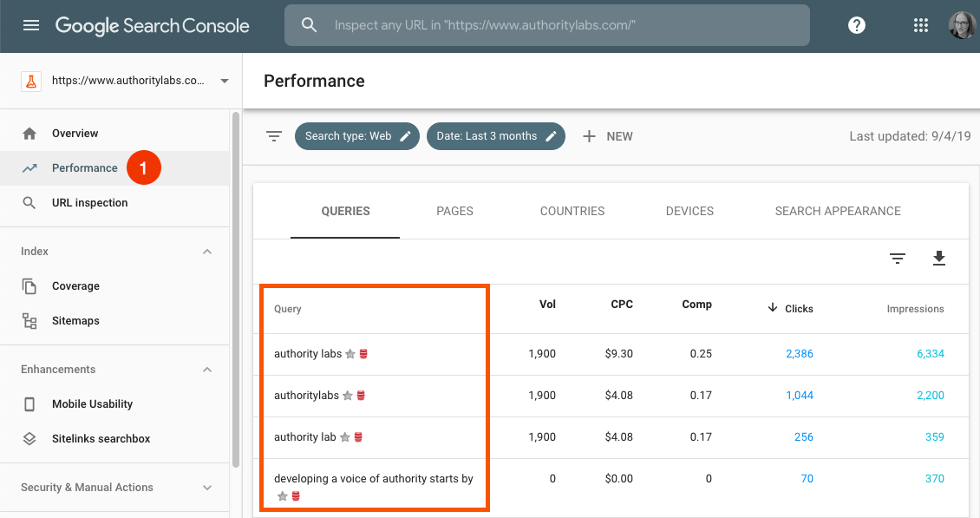Switch to the COUNTRIES tab
This screenshot has height=518, width=980.
coord(572,212)
